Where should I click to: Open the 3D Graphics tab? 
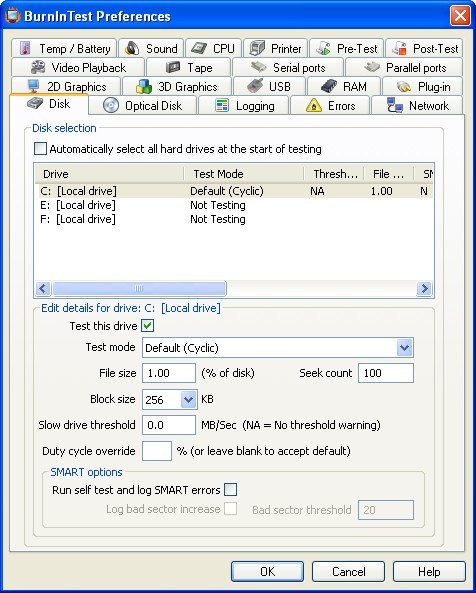tap(177, 87)
